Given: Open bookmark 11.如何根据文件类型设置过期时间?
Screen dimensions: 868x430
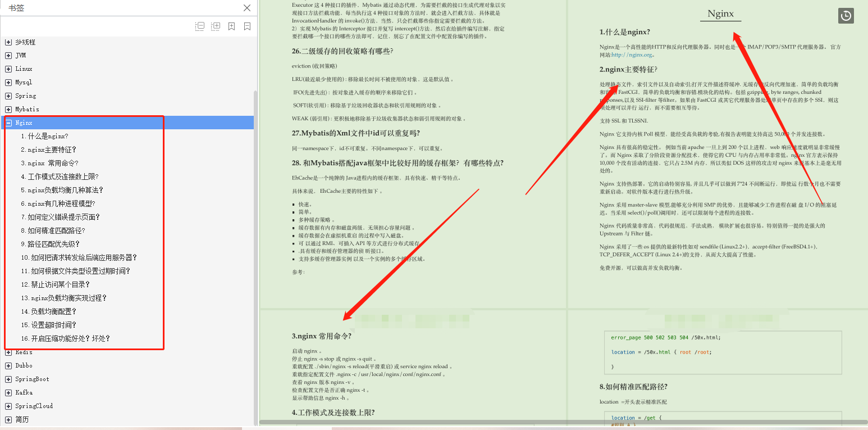Looking at the screenshot, I should coord(76,271).
